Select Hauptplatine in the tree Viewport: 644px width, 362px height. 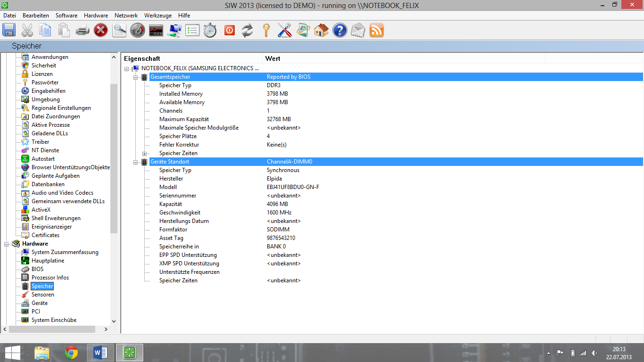(x=48, y=261)
